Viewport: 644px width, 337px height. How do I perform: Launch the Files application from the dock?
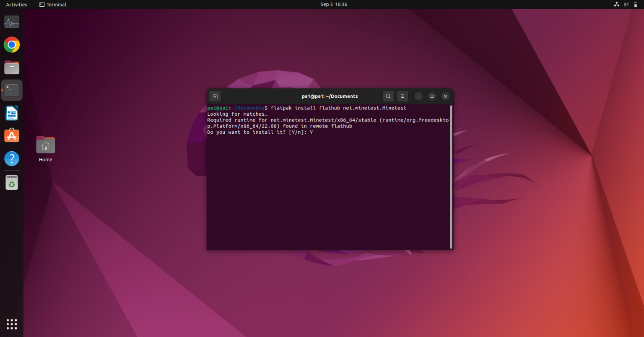(11, 67)
